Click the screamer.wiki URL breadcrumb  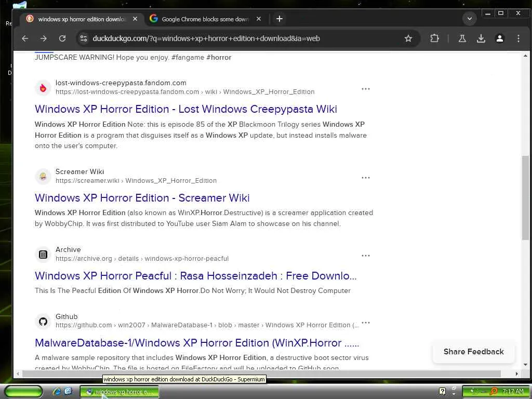point(136,181)
